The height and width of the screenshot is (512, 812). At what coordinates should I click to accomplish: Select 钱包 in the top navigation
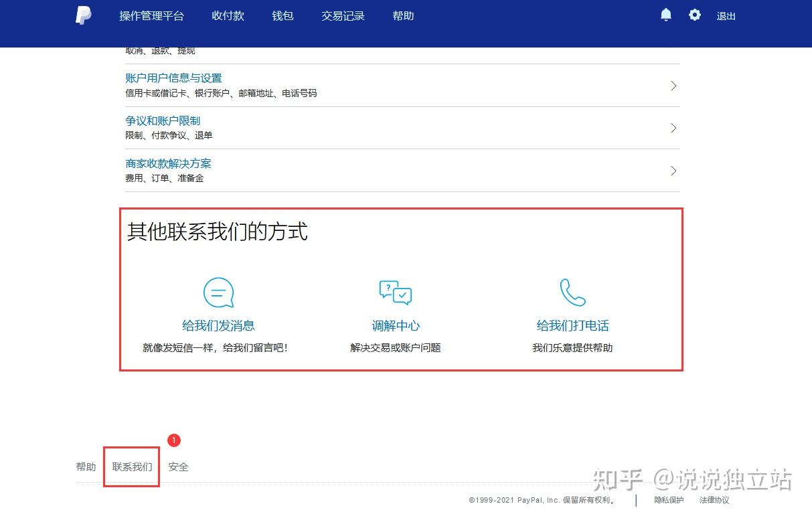(x=282, y=15)
